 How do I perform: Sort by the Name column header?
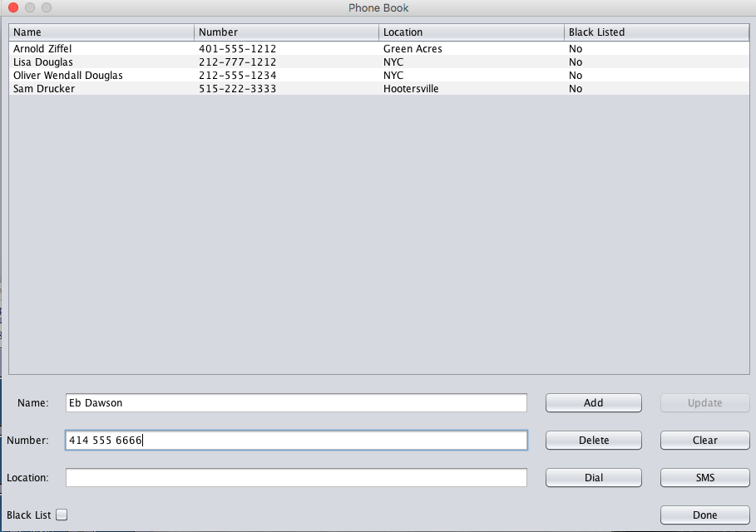pyautogui.click(x=101, y=32)
